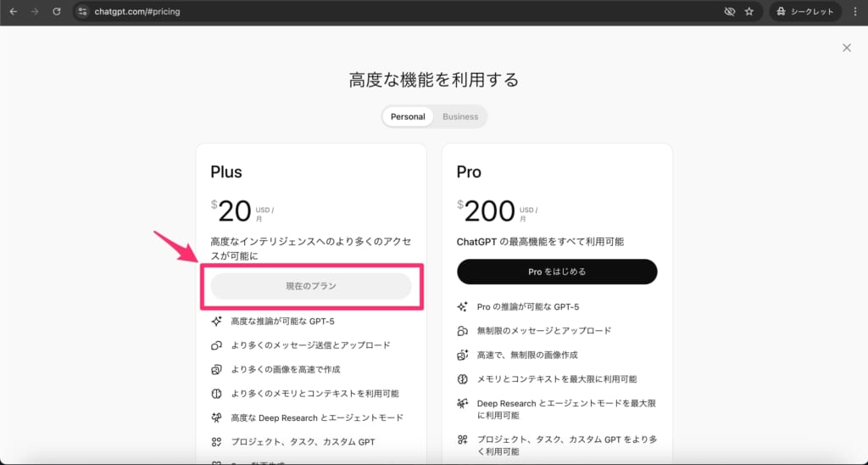868x465 pixels.
Task: Click the message icon for より多くのメッセージ送信
Action: click(x=216, y=345)
